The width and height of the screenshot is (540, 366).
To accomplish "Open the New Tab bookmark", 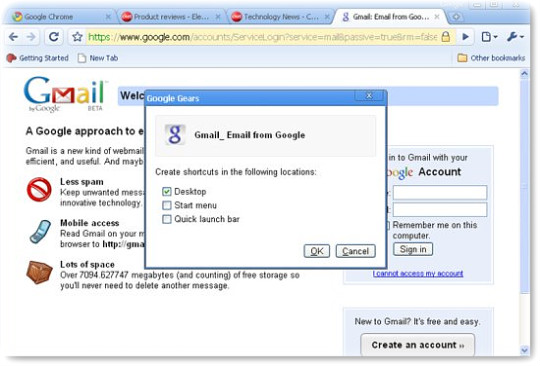I will (98, 58).
